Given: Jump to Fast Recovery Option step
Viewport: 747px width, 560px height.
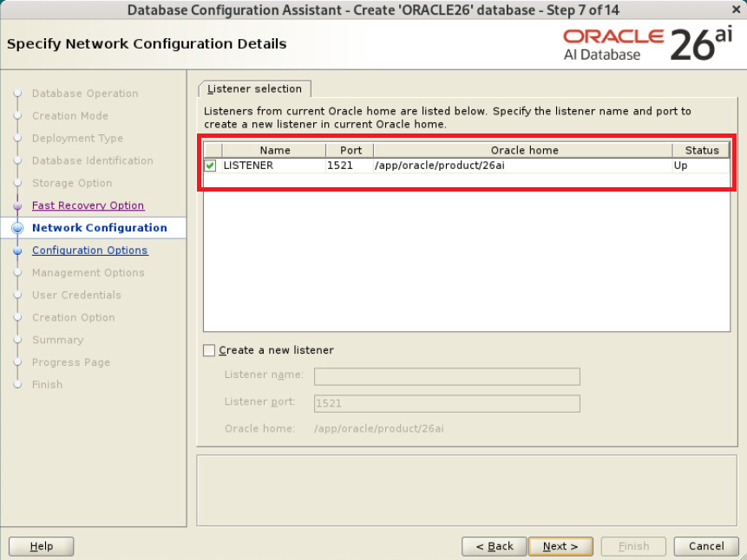Looking at the screenshot, I should point(88,205).
